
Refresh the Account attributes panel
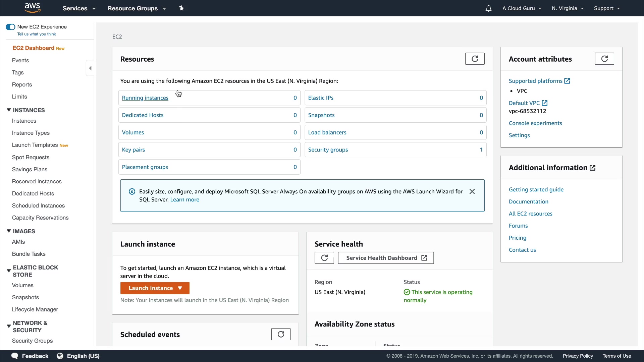604,59
